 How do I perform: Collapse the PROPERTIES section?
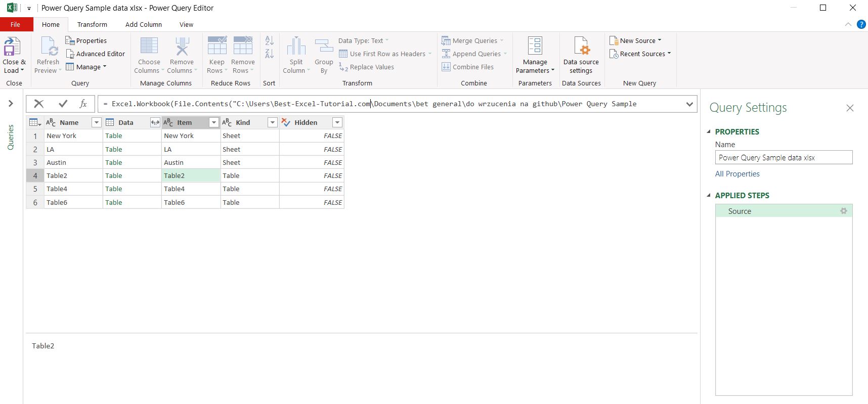pyautogui.click(x=709, y=131)
